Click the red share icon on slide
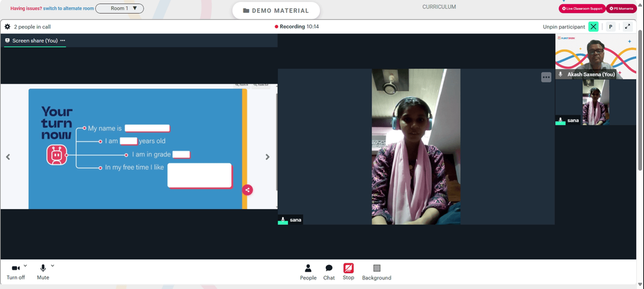The image size is (644, 289). [x=247, y=190]
